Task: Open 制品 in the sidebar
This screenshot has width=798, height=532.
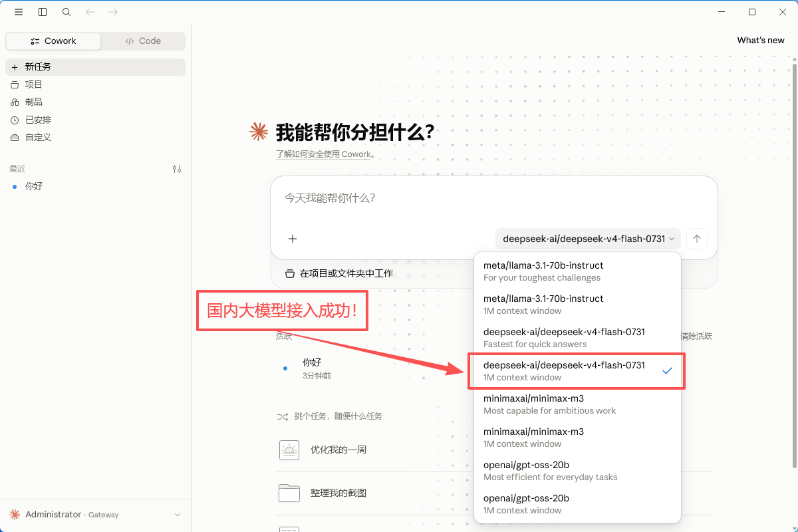Action: [x=96, y=102]
